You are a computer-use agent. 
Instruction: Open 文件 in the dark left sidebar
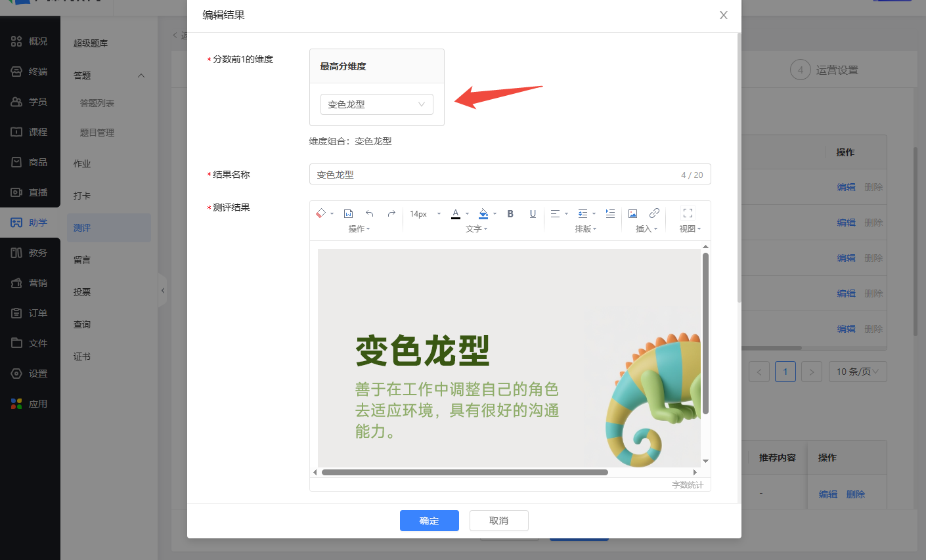30,343
